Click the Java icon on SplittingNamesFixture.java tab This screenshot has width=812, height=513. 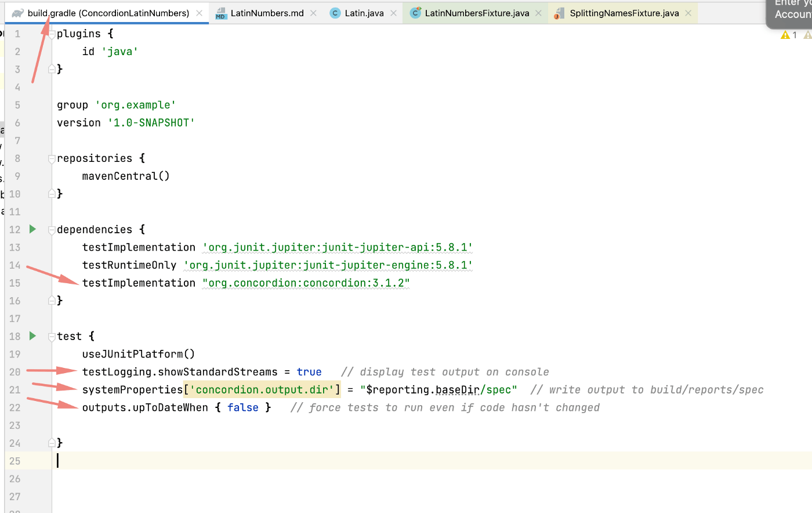[x=559, y=12]
